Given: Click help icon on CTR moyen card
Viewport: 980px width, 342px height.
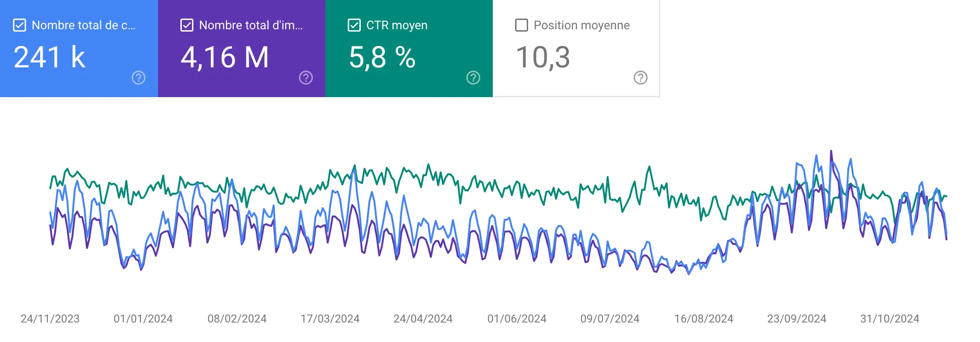Looking at the screenshot, I should tap(473, 78).
